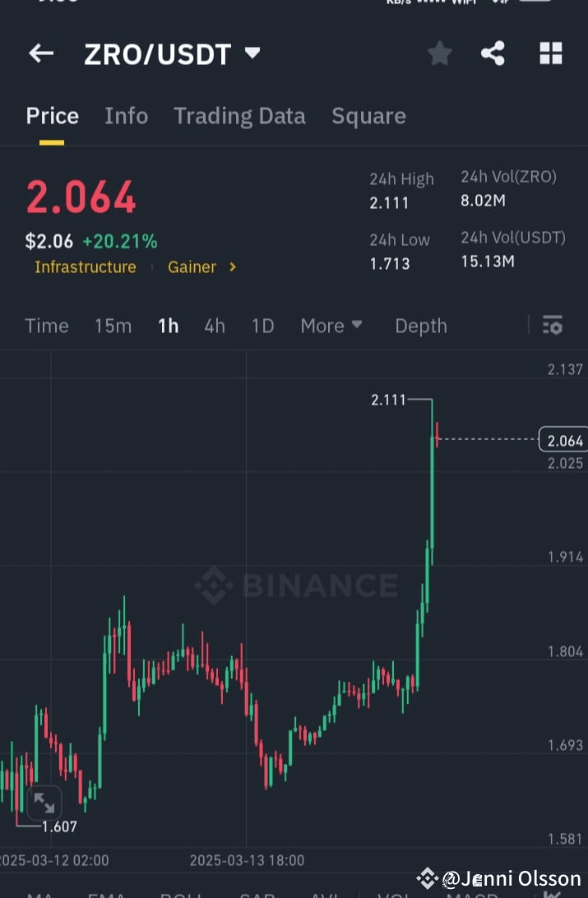Open chart settings via the gear icon
The height and width of the screenshot is (898, 588).
click(x=552, y=325)
